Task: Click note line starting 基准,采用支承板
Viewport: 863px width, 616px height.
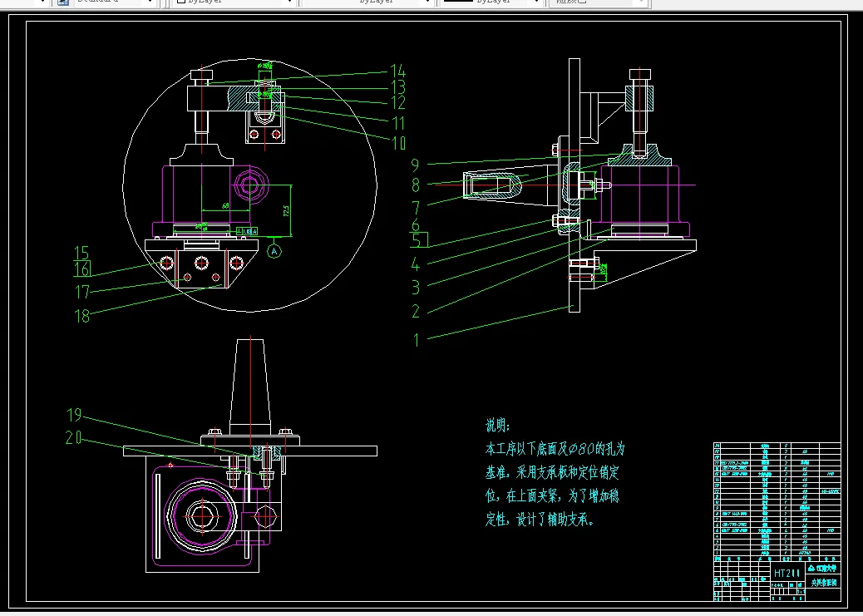Action: click(x=552, y=473)
